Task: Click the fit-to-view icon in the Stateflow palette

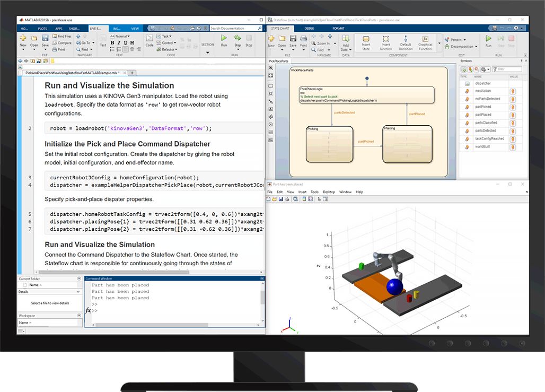Action: tap(271, 76)
